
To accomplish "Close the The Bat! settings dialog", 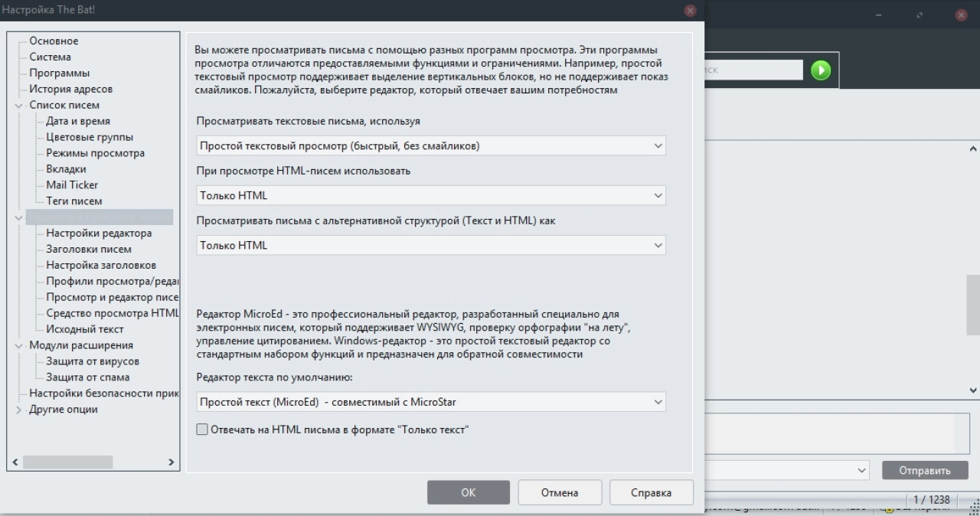I will [x=690, y=11].
